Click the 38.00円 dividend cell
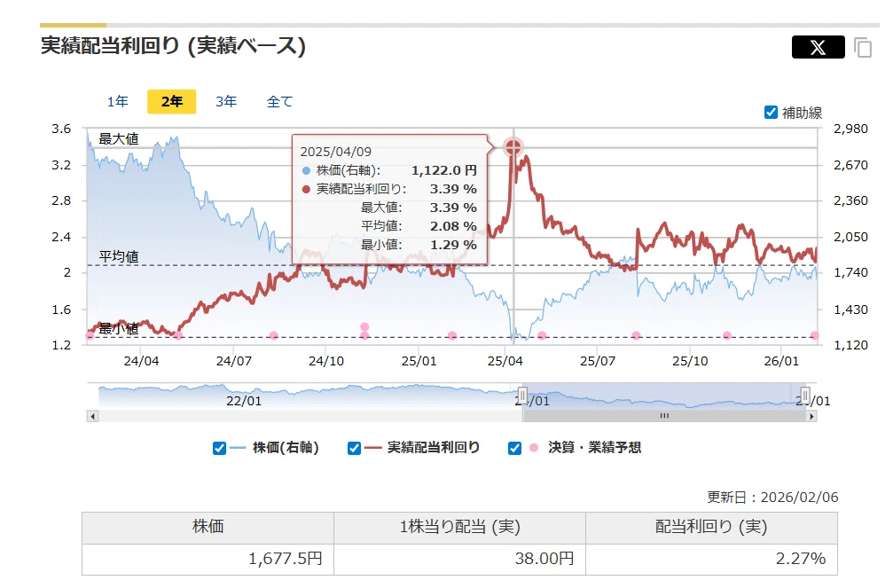 [459, 559]
